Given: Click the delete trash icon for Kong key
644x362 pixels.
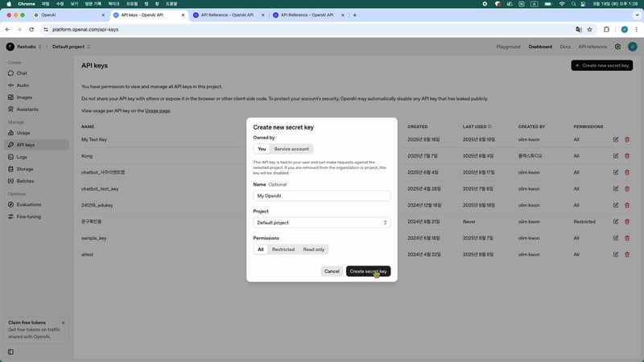Looking at the screenshot, I should point(627,155).
